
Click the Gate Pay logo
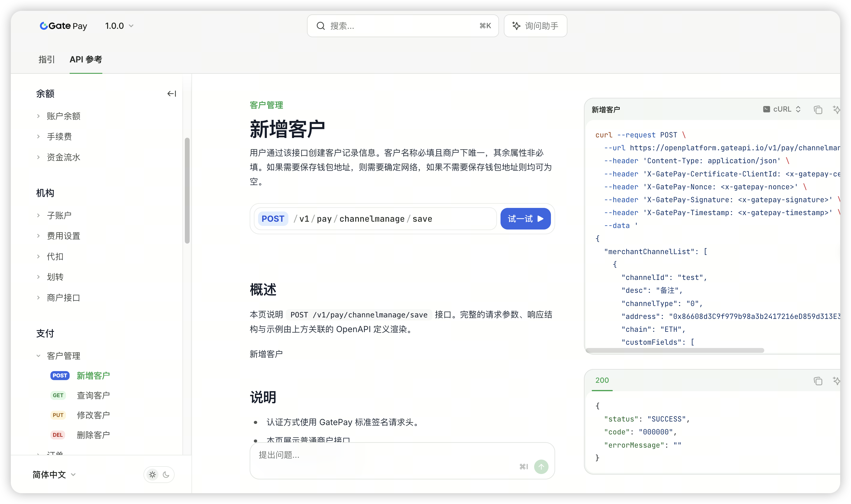pyautogui.click(x=63, y=26)
